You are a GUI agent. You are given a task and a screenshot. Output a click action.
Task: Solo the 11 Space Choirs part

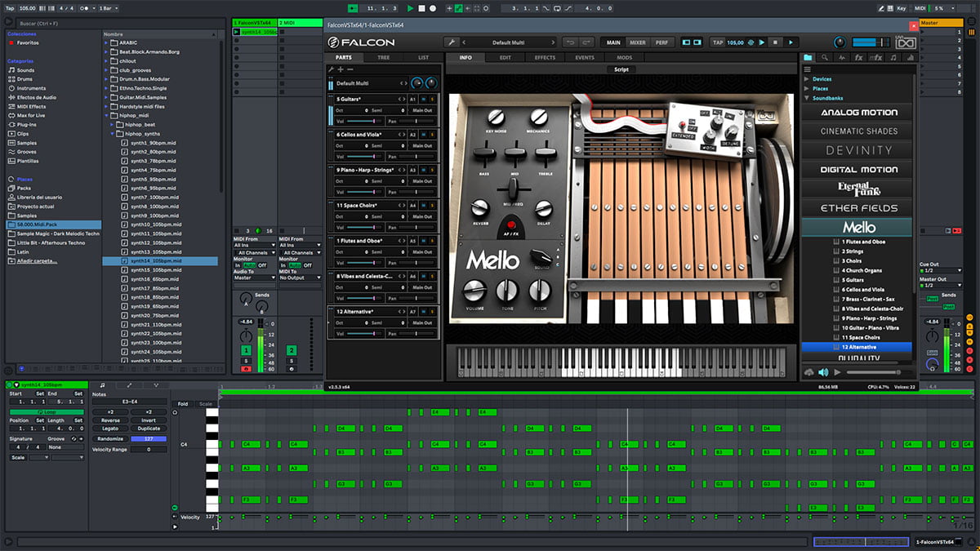pos(434,205)
